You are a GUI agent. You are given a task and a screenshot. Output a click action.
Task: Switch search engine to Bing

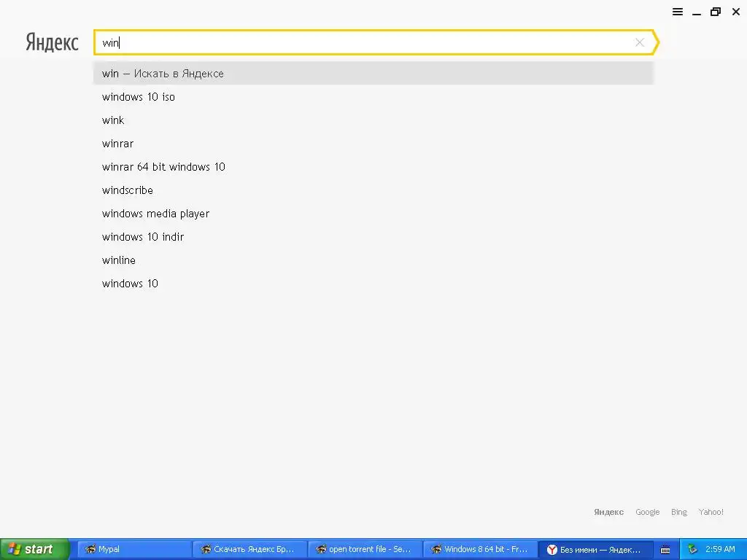679,512
